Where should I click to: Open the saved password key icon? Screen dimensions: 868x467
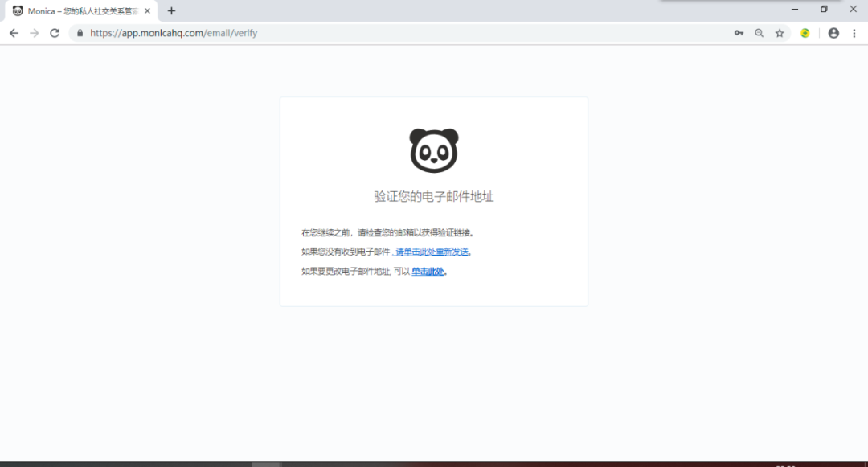[739, 33]
